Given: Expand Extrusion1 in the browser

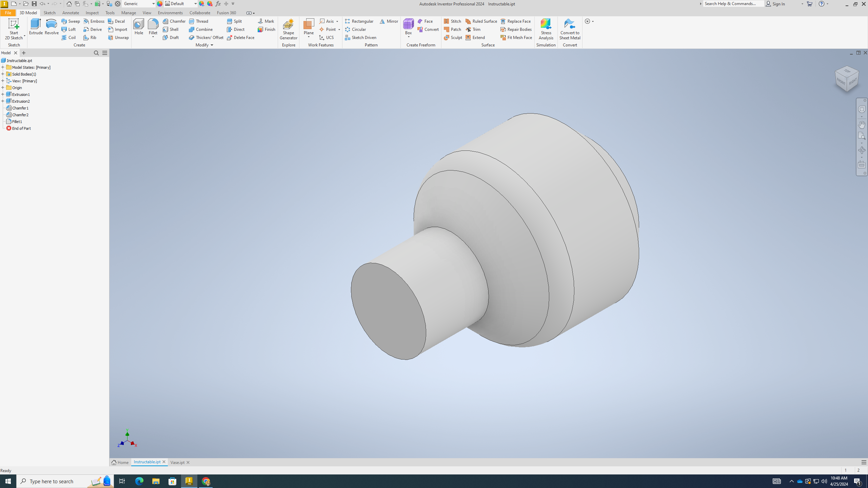Looking at the screenshot, I should click(3, 94).
